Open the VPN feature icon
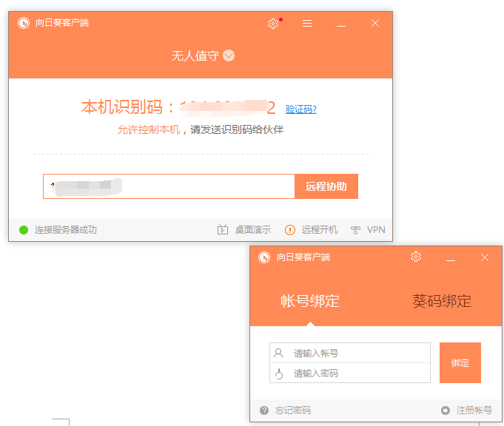The width and height of the screenshot is (504, 426). pyautogui.click(x=356, y=230)
